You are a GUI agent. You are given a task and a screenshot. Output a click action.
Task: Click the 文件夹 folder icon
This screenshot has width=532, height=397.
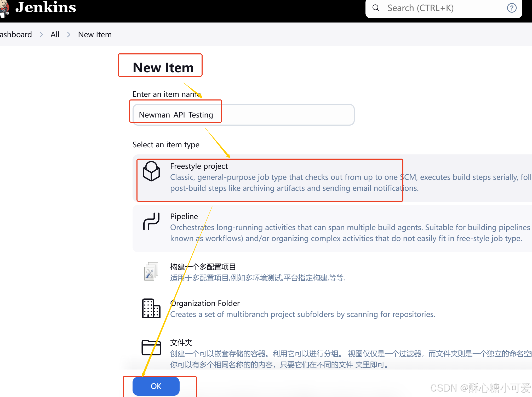point(151,347)
